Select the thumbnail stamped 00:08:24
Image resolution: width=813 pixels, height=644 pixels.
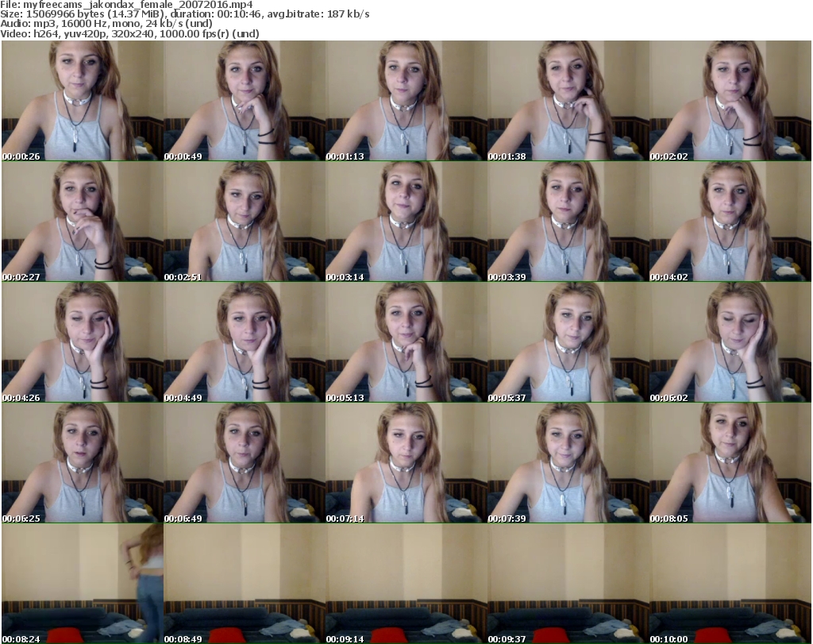point(83,584)
